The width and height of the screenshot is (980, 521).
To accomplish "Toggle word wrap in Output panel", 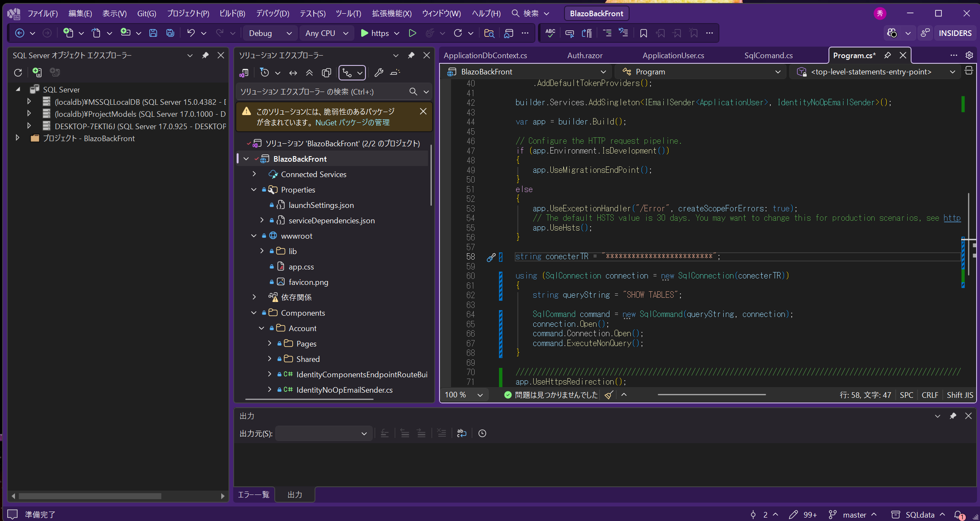I will pyautogui.click(x=462, y=433).
